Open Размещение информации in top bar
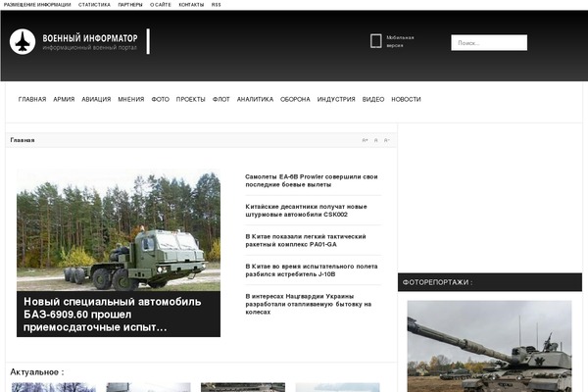588x392 pixels. coord(37,5)
